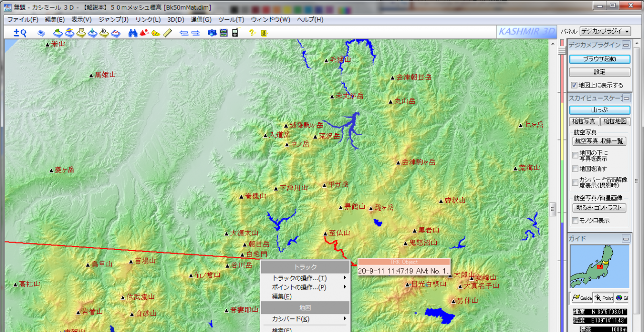644x332 pixels.
Task: Open the ヘルプ(H) menu
Action: tap(310, 20)
